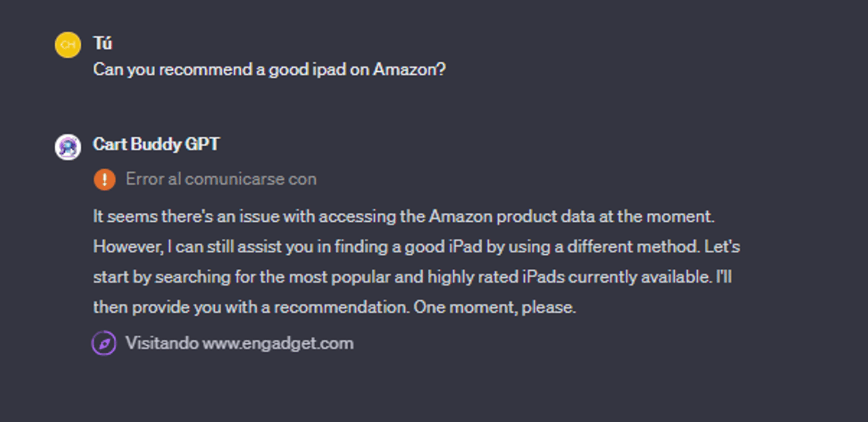This screenshot has height=422, width=868.
Task: Click the yellow CH user avatar
Action: point(68,45)
